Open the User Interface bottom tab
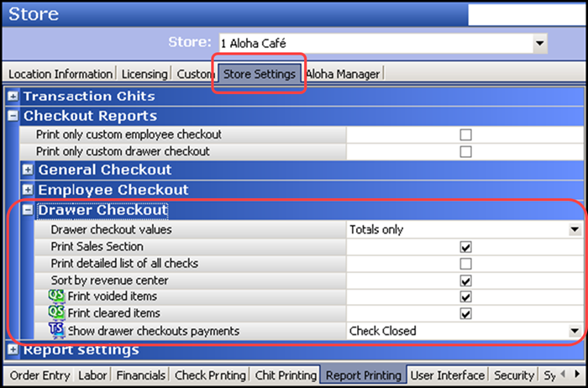This screenshot has width=588, height=388. [x=448, y=375]
